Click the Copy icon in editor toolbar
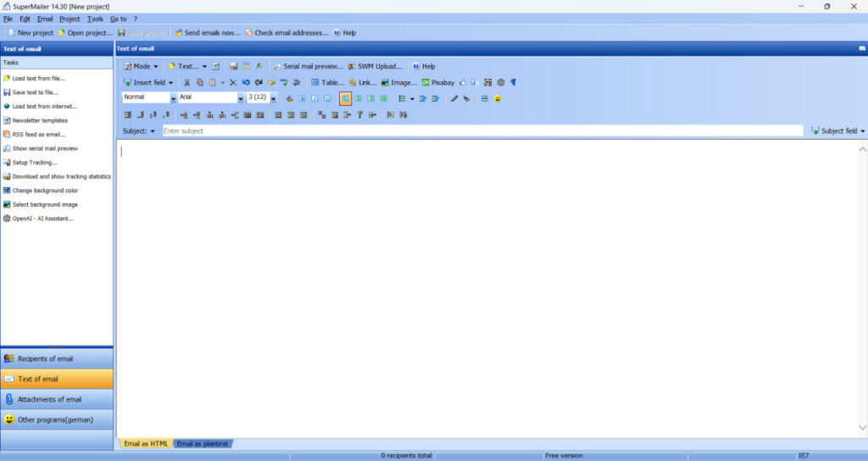 200,82
